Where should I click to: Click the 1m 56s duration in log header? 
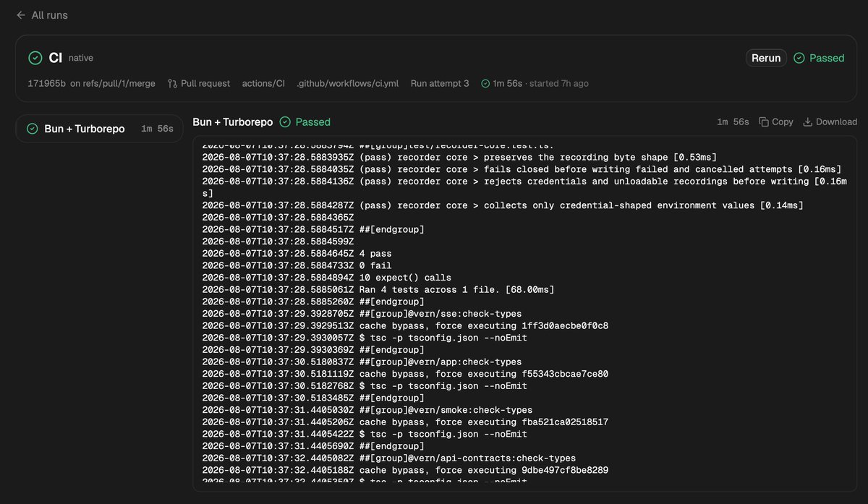coord(733,121)
